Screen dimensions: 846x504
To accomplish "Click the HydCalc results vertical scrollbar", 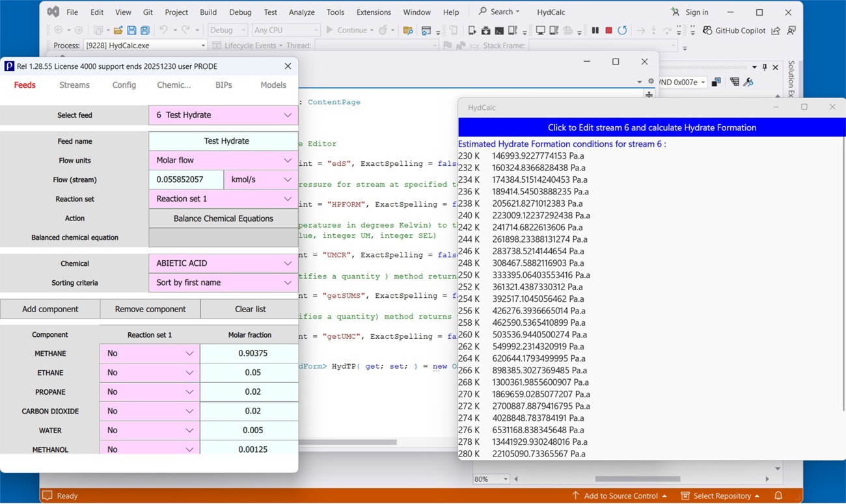I will (844, 273).
